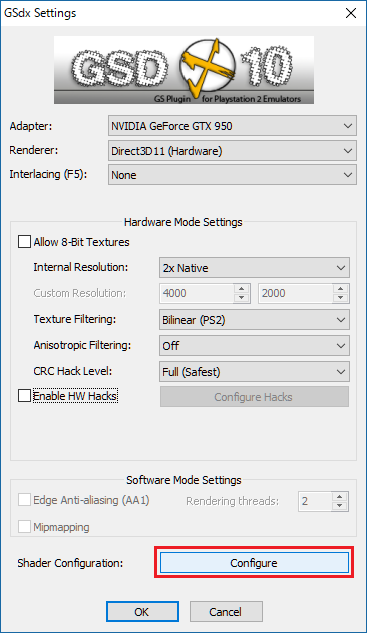Change the CRC Hack Level dropdown

coord(254,372)
